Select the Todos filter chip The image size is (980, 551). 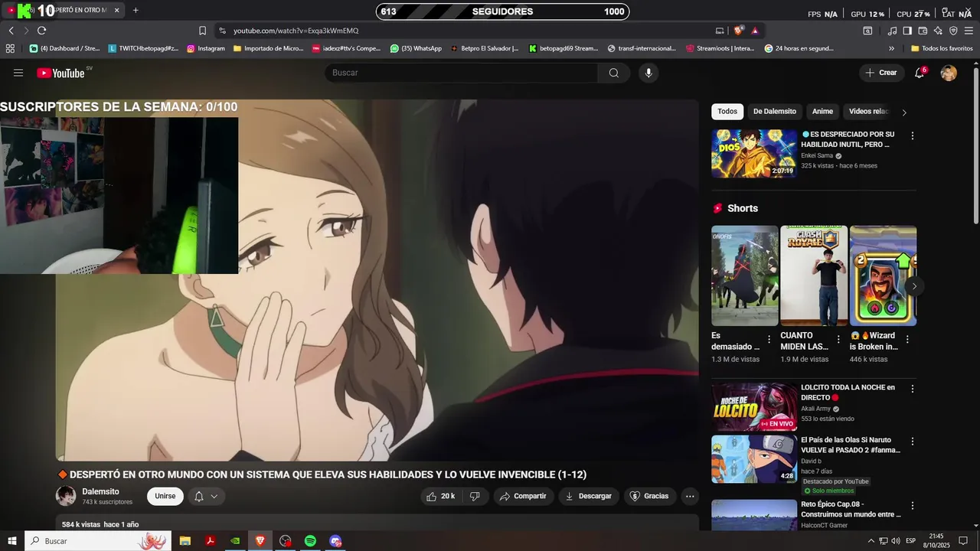[727, 112]
